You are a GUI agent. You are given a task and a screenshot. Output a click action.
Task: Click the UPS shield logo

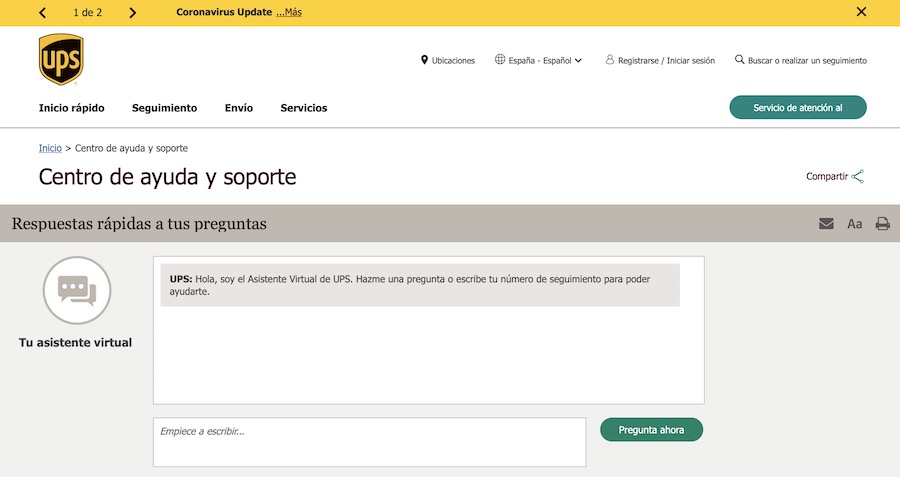point(61,60)
